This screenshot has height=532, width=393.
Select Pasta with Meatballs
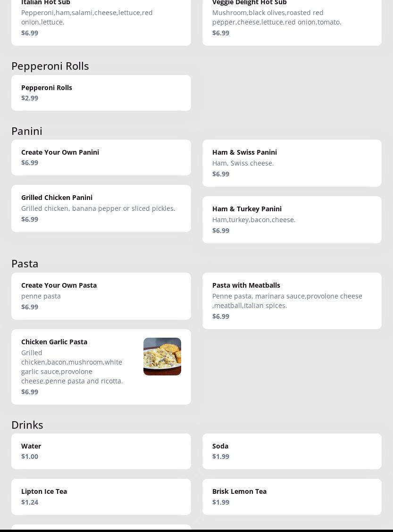coord(292,301)
